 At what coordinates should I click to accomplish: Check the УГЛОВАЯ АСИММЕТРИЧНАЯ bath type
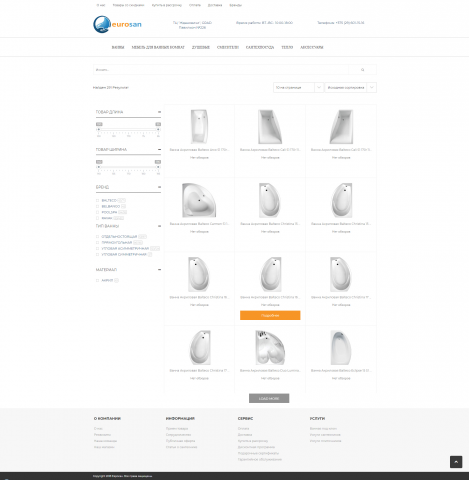coord(97,248)
